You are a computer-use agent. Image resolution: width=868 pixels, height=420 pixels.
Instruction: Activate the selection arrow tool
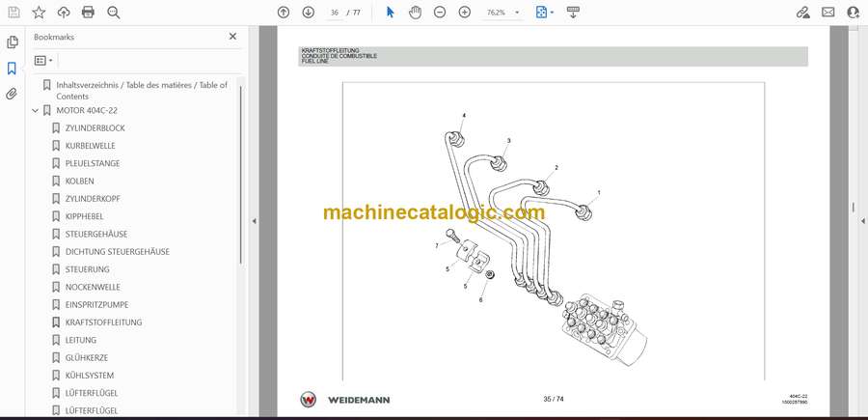click(391, 13)
